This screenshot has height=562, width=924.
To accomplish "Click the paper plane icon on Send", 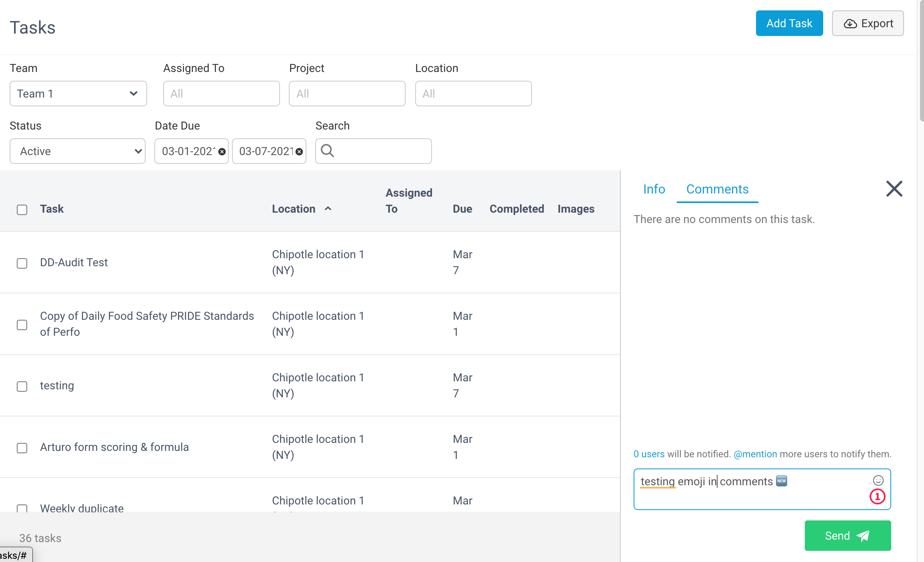I will [864, 536].
